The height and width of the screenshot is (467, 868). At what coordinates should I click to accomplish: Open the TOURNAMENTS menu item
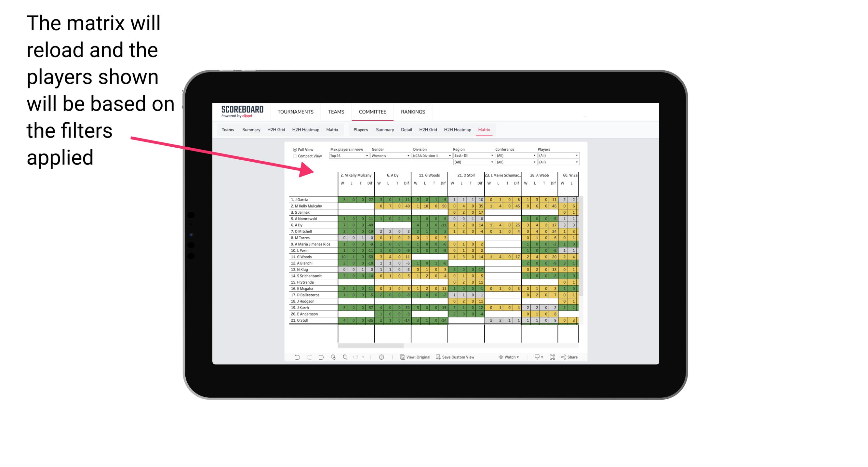click(296, 111)
